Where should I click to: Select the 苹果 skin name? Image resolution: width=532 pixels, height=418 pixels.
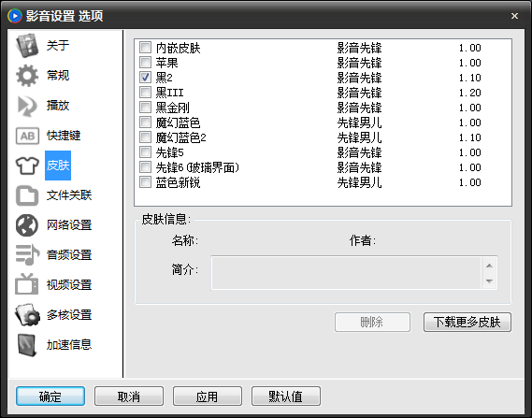click(x=167, y=63)
